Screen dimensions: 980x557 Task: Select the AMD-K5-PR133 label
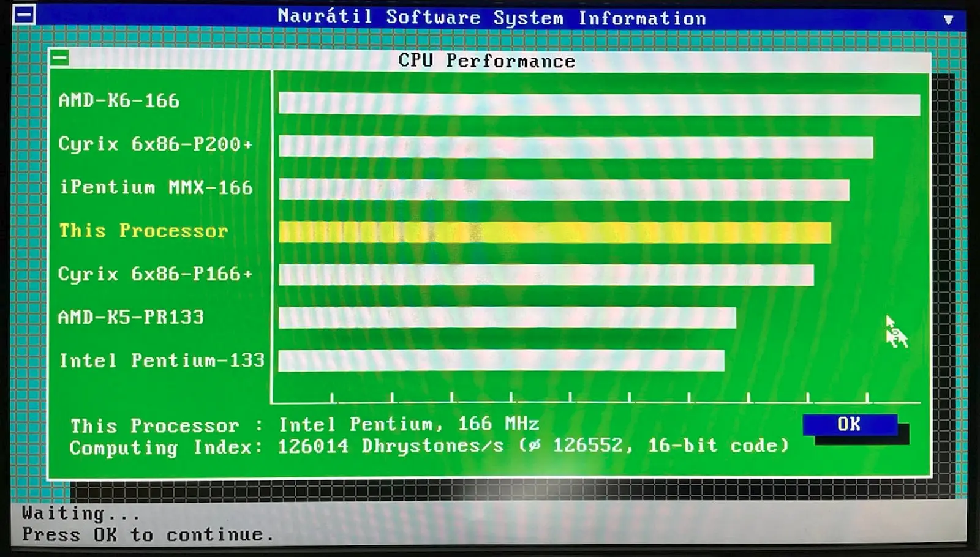[130, 317]
